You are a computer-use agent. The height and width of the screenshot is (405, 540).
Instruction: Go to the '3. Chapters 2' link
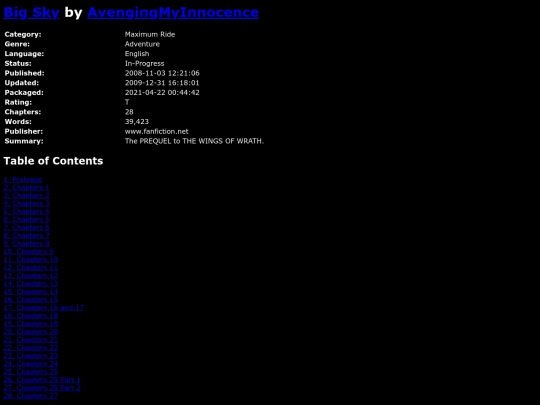click(x=26, y=196)
